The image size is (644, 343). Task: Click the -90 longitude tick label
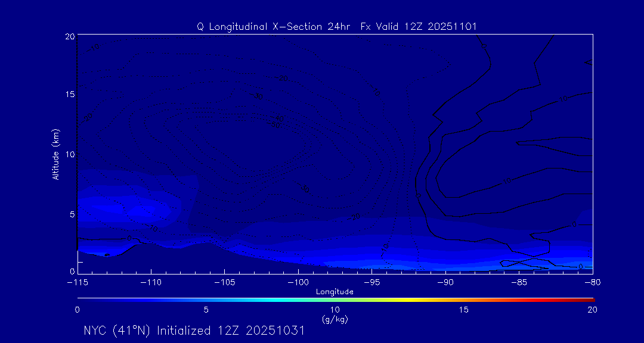pyautogui.click(x=445, y=283)
